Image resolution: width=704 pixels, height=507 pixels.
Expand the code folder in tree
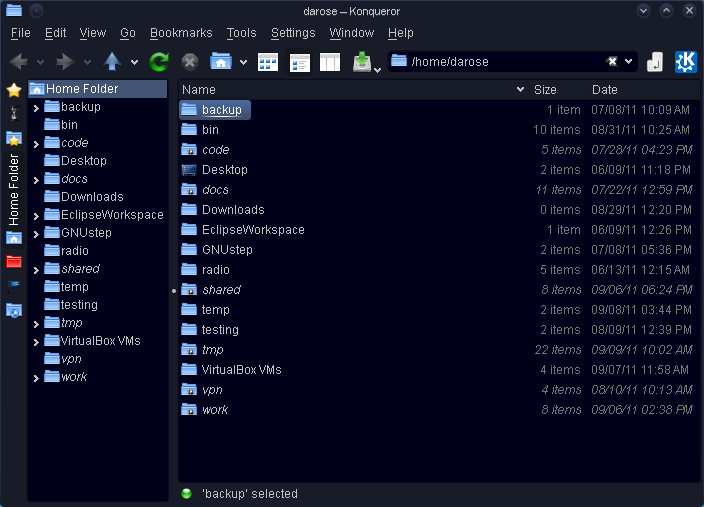tap(36, 144)
